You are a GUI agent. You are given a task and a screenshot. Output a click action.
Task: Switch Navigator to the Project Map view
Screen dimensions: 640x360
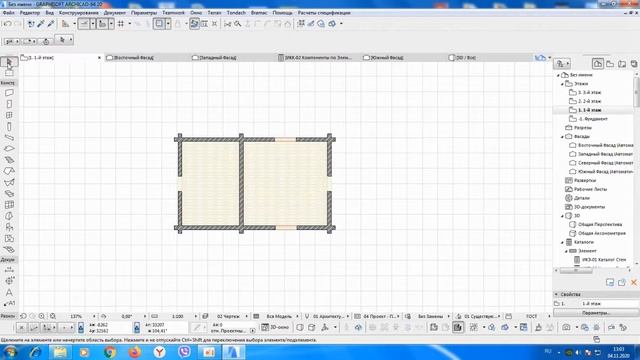pyautogui.click(x=598, y=64)
